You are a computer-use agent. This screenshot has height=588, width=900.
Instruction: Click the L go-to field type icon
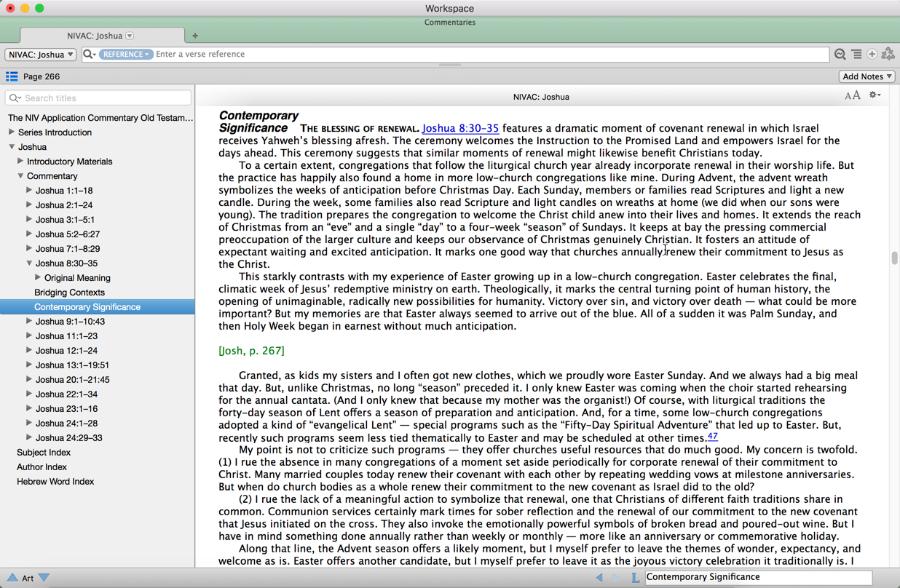click(x=635, y=577)
